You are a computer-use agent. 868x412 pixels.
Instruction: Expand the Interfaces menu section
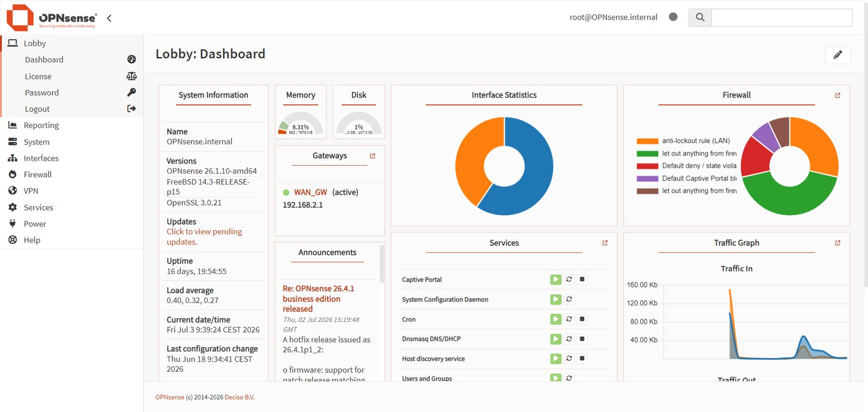72,158
